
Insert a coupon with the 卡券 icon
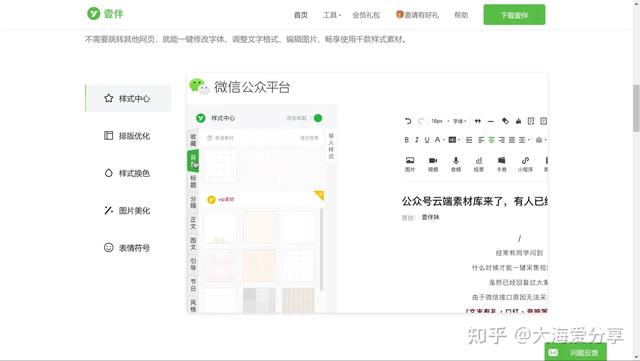tap(502, 164)
